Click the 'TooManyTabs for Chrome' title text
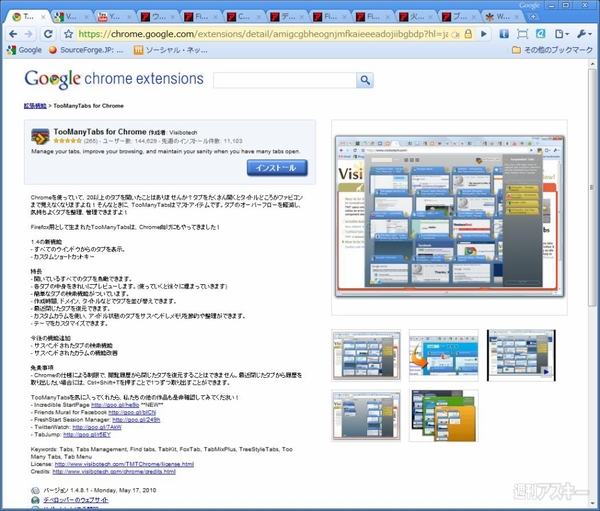The image size is (600, 511). [100, 132]
